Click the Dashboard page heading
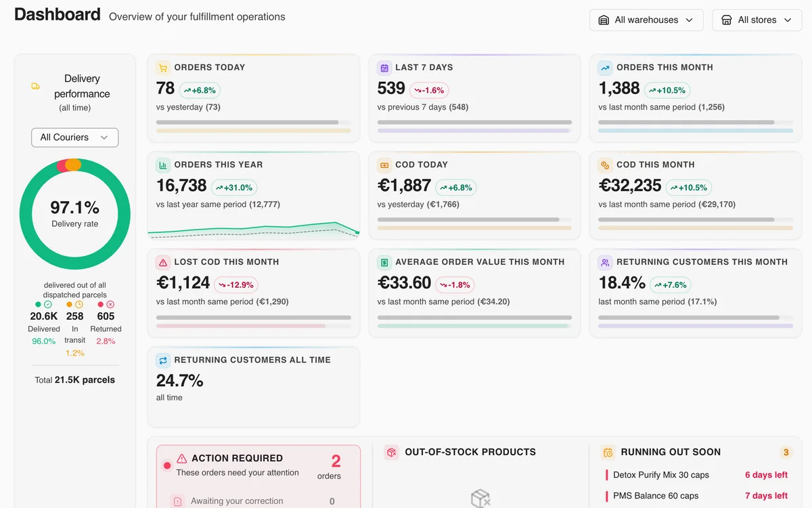Image resolution: width=812 pixels, height=508 pixels. coord(58,14)
